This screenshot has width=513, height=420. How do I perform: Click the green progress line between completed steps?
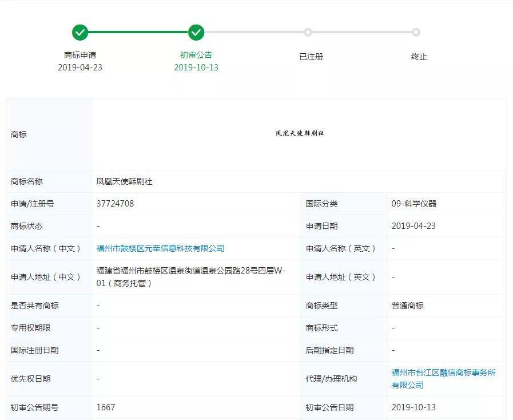point(137,33)
